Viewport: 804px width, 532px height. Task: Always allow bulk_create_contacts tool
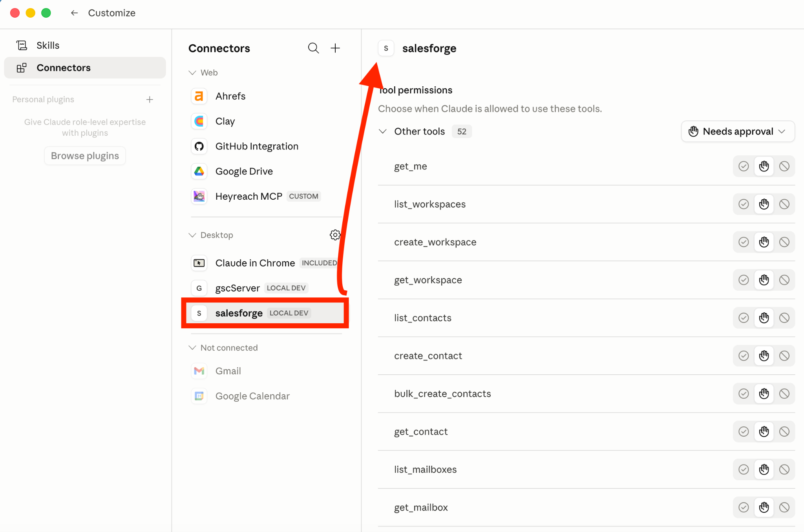coord(744,394)
